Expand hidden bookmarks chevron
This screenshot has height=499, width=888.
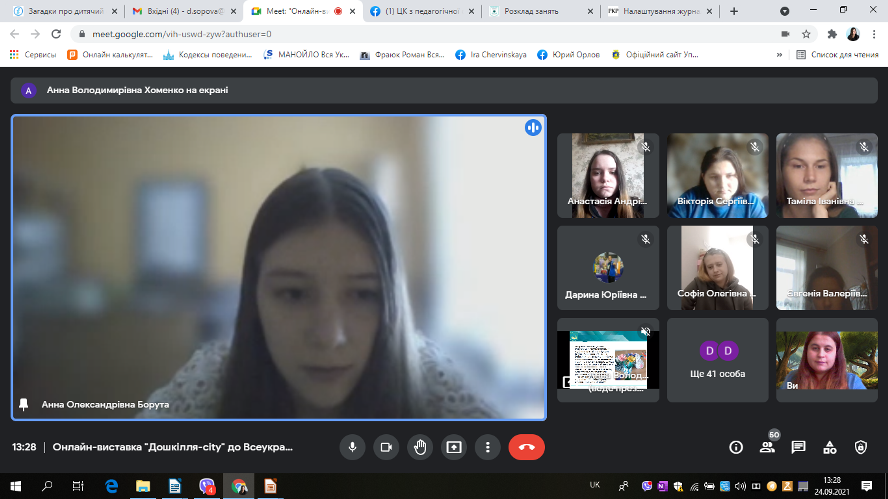pos(779,55)
